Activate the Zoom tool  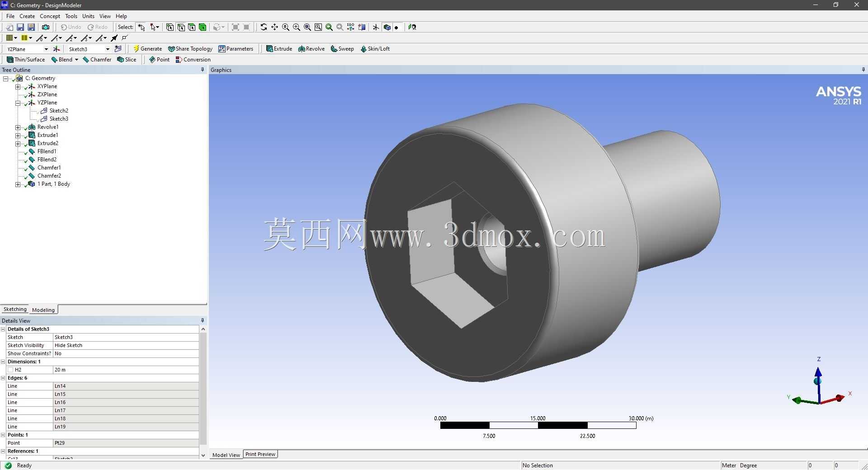pos(286,27)
